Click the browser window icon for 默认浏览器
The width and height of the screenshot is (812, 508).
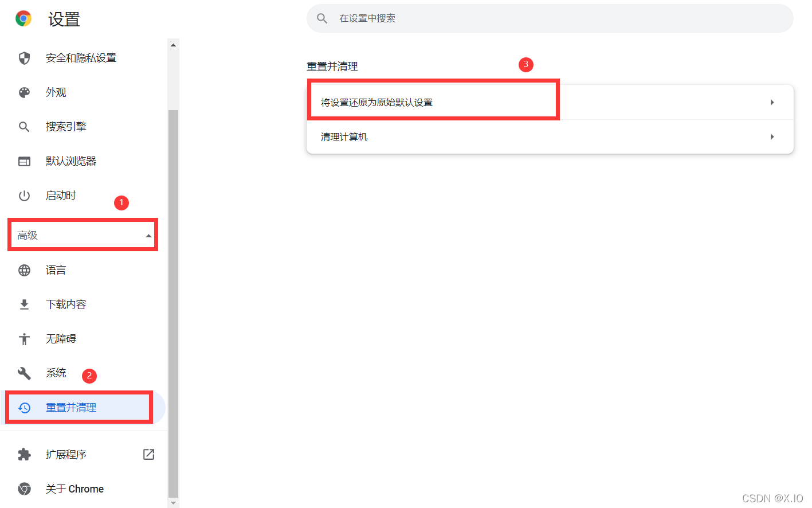[x=24, y=161]
